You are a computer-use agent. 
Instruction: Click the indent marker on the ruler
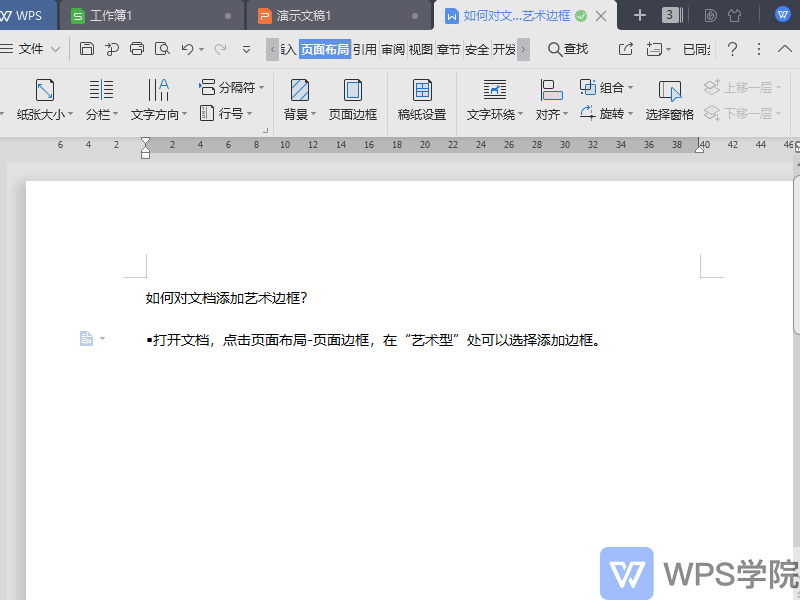tap(146, 152)
